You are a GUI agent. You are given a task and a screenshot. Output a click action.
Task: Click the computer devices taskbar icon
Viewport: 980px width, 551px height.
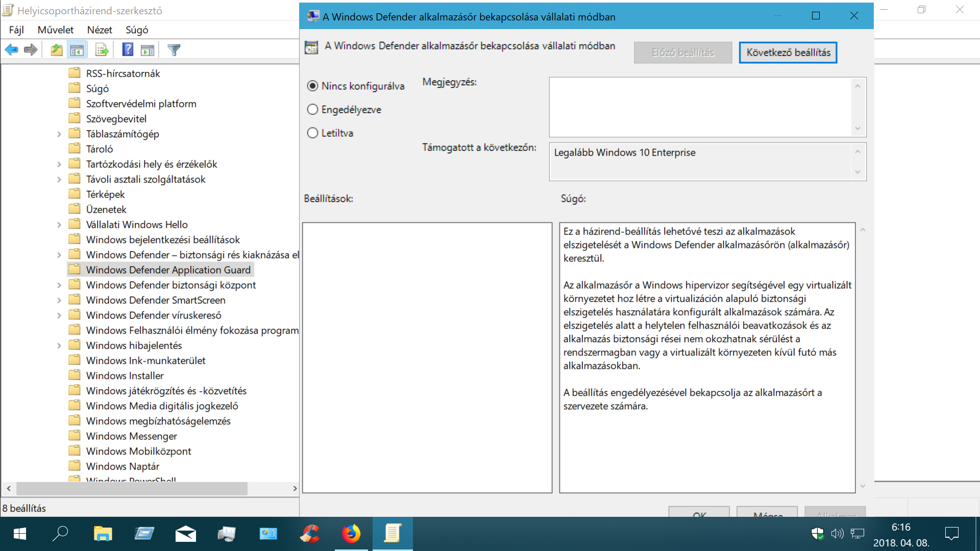tap(227, 534)
